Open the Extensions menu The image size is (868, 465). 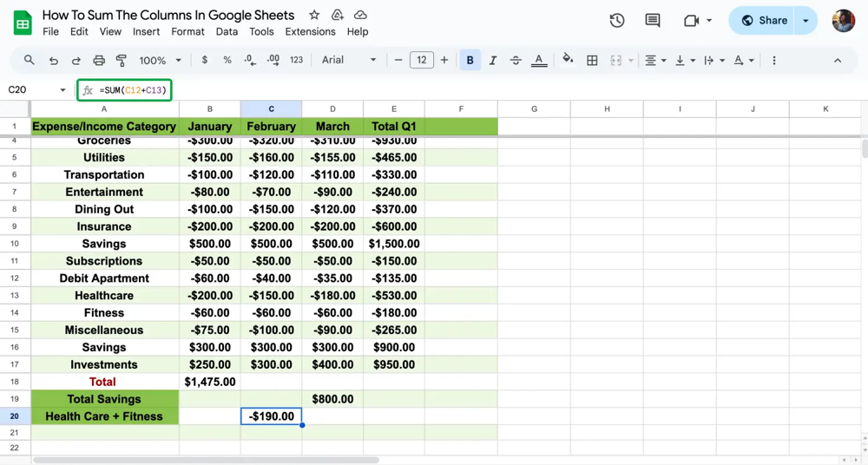point(310,31)
